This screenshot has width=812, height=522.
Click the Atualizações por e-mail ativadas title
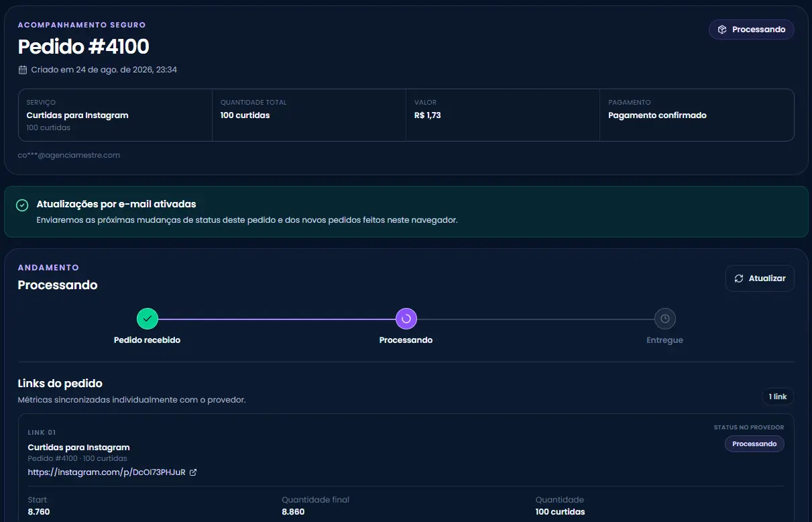pyautogui.click(x=116, y=204)
